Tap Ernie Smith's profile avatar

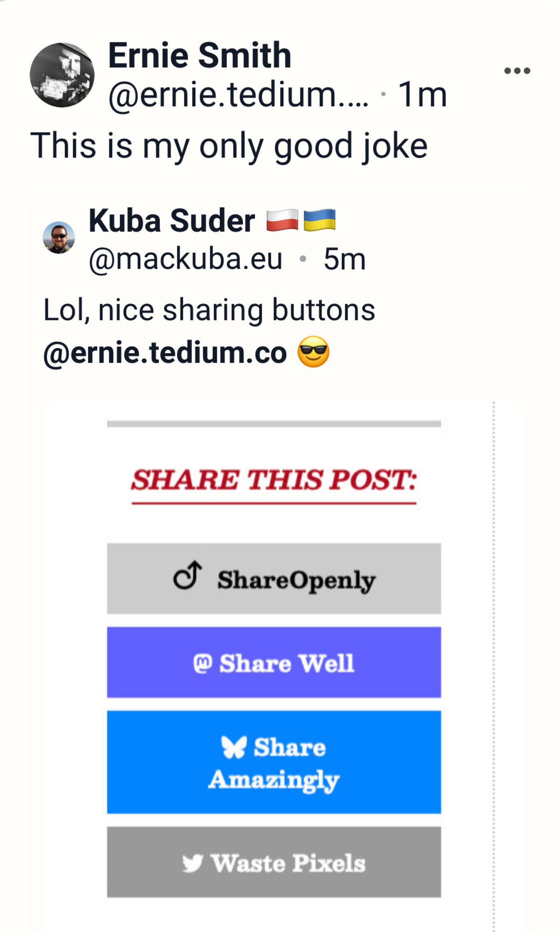pyautogui.click(x=62, y=75)
